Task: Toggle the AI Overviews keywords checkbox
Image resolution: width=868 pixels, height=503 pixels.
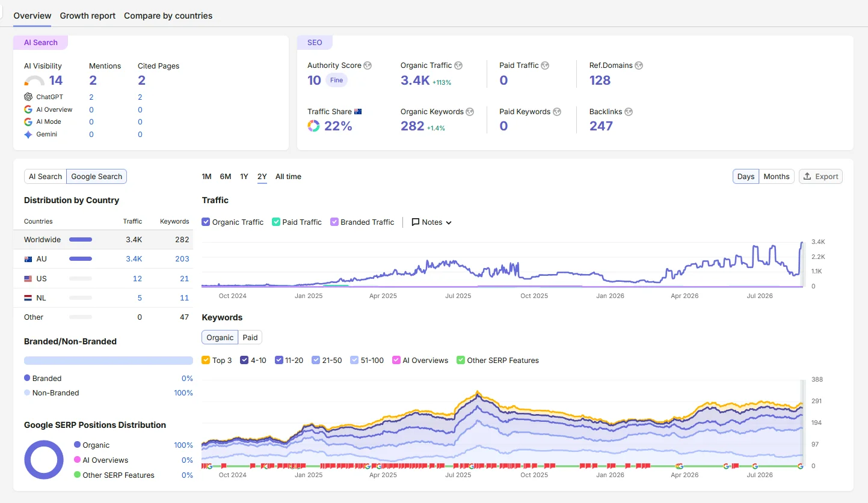Action: pos(396,361)
